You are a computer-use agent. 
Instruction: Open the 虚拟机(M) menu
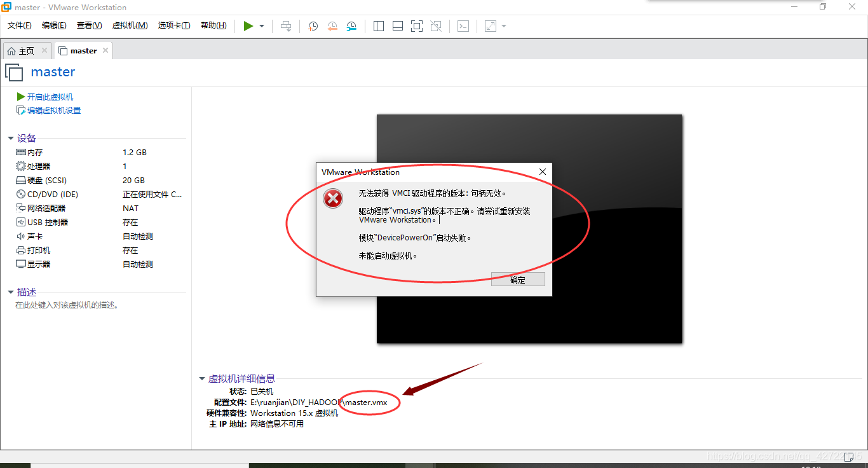pyautogui.click(x=130, y=25)
